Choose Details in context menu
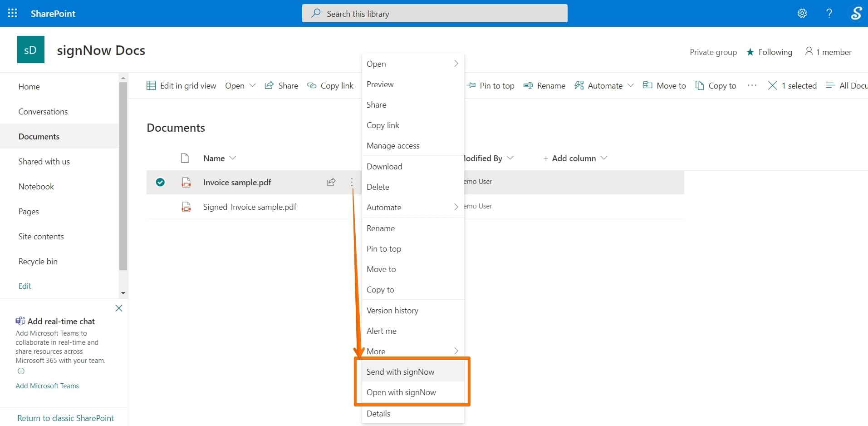 pyautogui.click(x=413, y=413)
